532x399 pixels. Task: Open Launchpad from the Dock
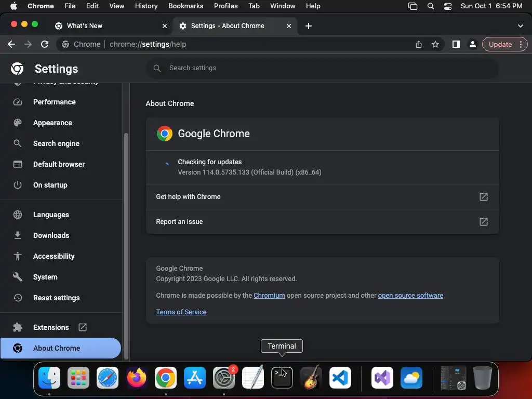(78, 378)
